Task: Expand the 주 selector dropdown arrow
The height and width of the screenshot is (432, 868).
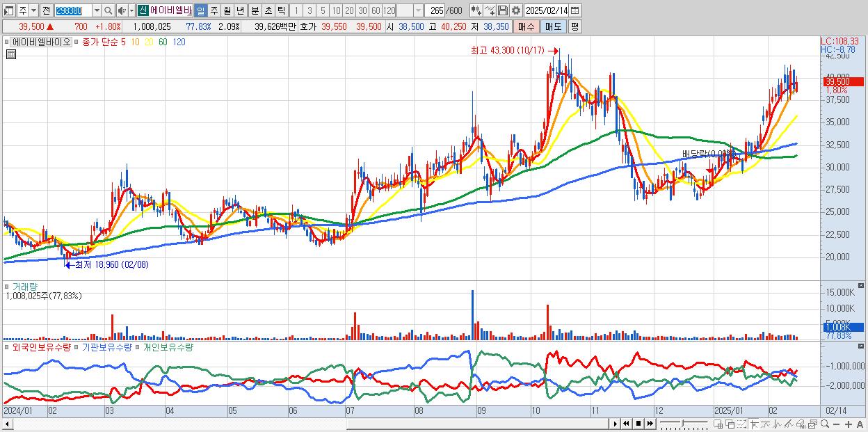Action: click(33, 10)
